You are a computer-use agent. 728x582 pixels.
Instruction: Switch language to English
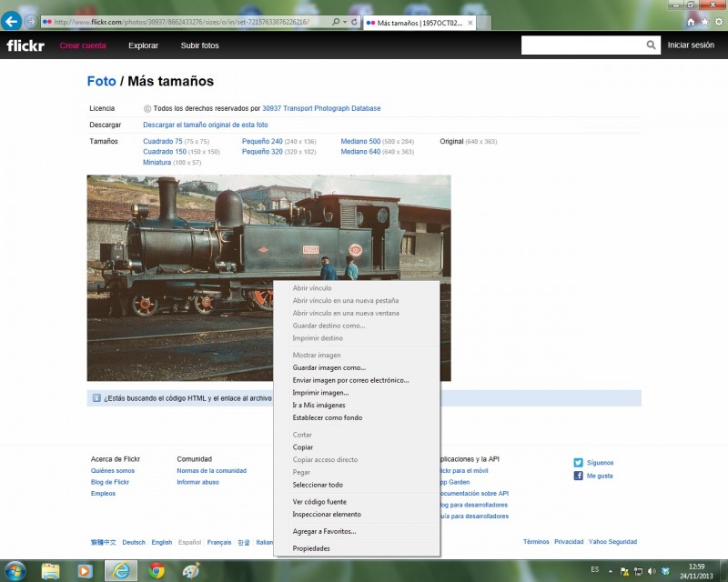(x=162, y=542)
